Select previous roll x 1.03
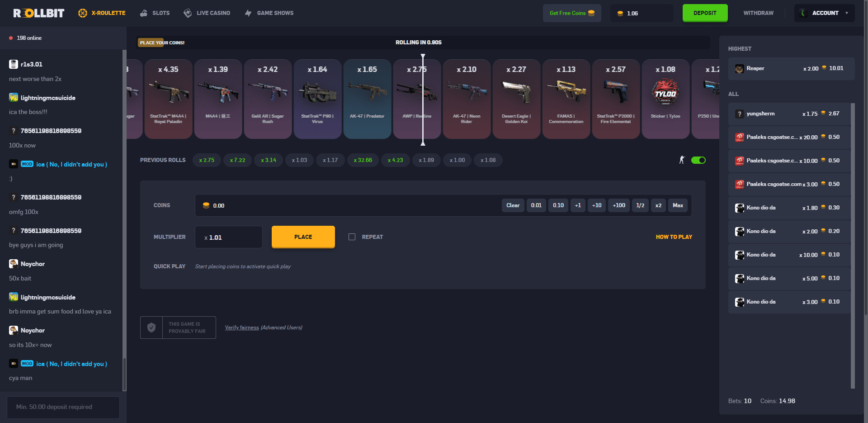Viewport: 868px width, 423px height. pyautogui.click(x=299, y=160)
